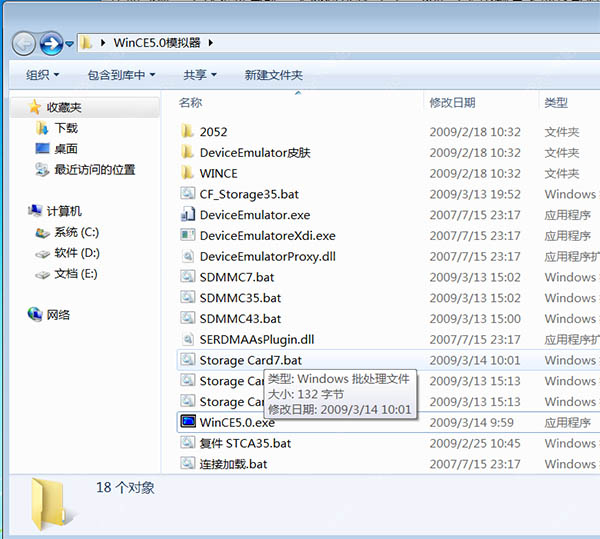
Task: Open the 组织 menu
Action: (42, 75)
